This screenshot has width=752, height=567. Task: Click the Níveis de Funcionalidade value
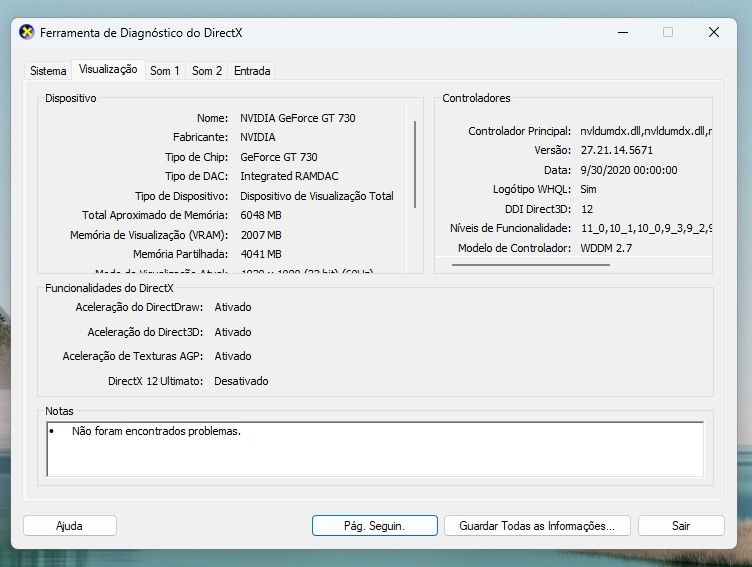[x=646, y=228]
